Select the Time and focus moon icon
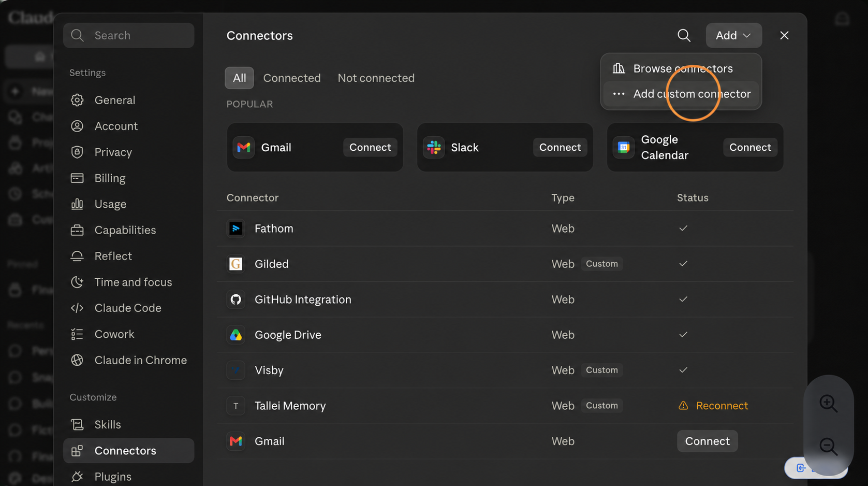Image resolution: width=868 pixels, height=486 pixels. [77, 282]
